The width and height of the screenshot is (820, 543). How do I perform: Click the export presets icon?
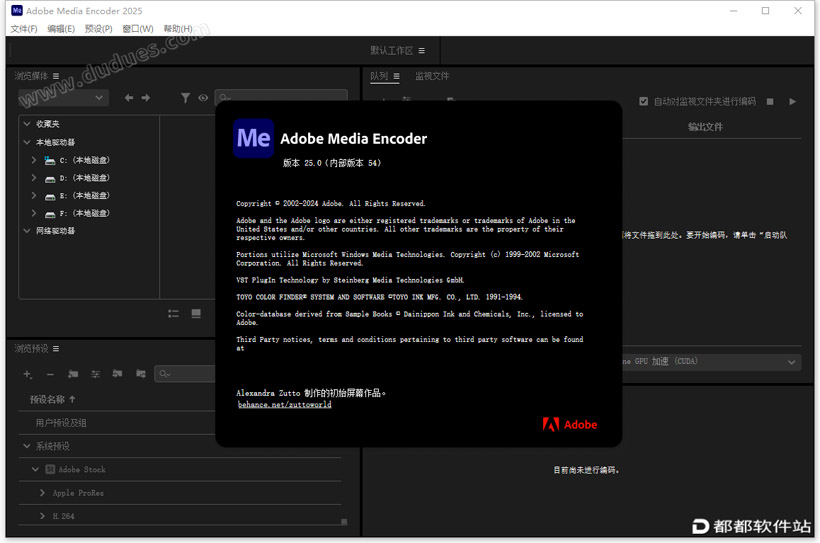[141, 374]
